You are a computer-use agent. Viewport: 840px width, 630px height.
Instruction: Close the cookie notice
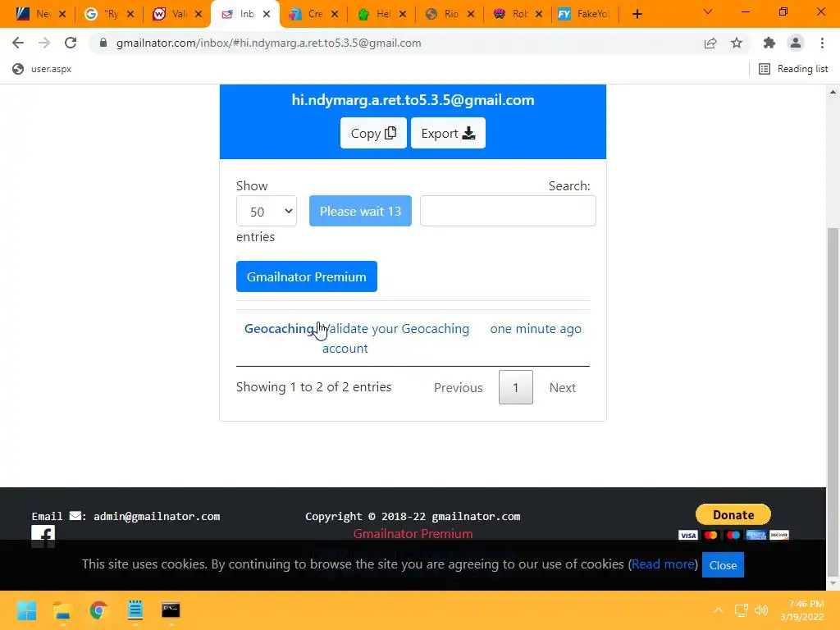coord(723,565)
